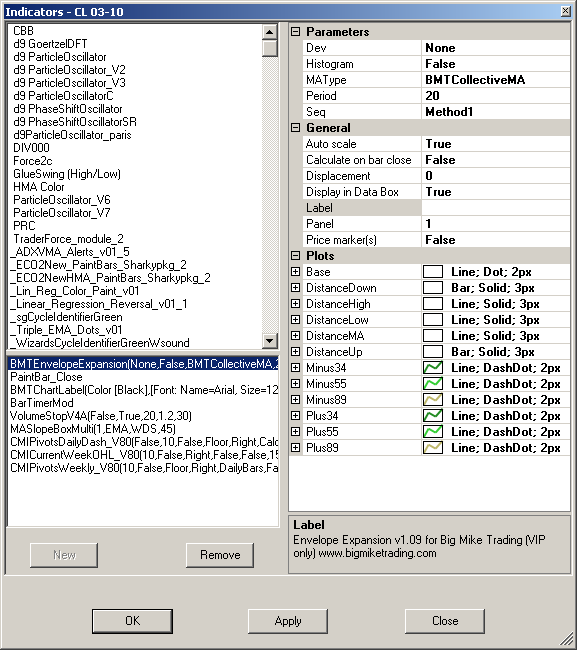Select Calculate on bar close value

click(x=496, y=160)
